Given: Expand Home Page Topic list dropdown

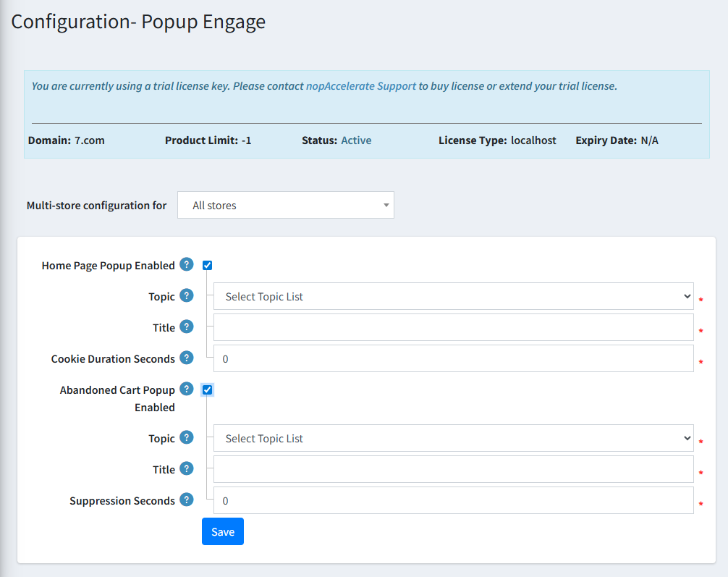Looking at the screenshot, I should pyautogui.click(x=453, y=296).
